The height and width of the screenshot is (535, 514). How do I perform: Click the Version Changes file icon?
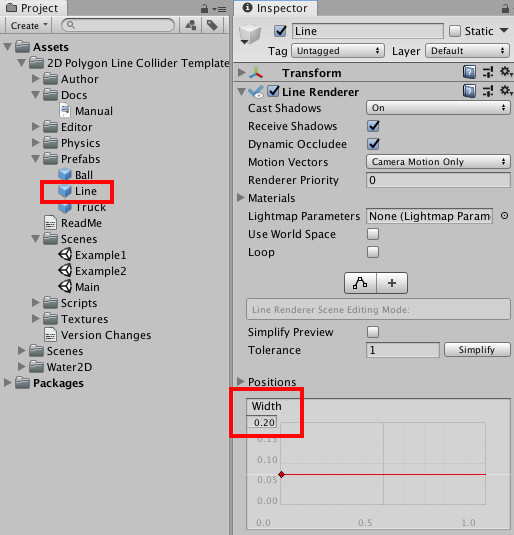coord(51,335)
